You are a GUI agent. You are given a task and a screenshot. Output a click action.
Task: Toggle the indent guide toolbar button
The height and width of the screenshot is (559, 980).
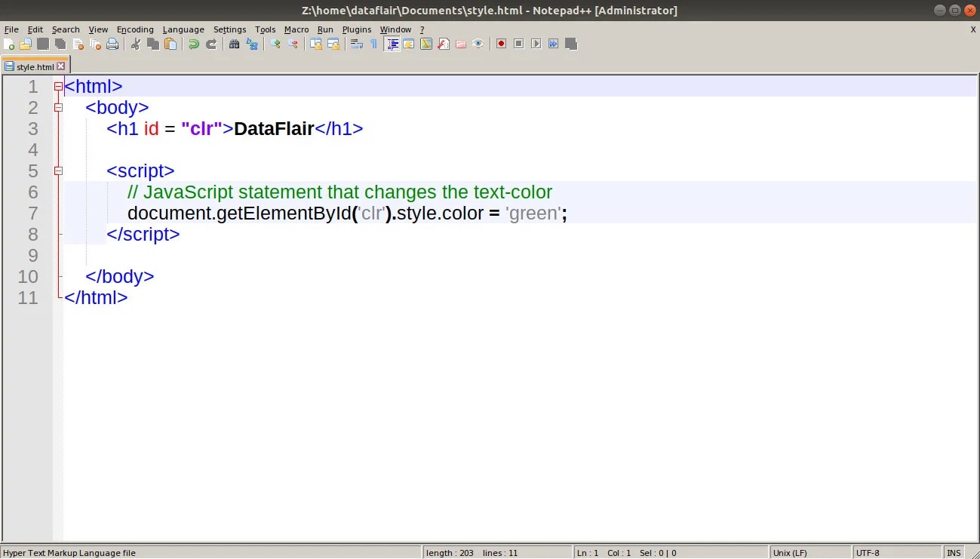392,44
